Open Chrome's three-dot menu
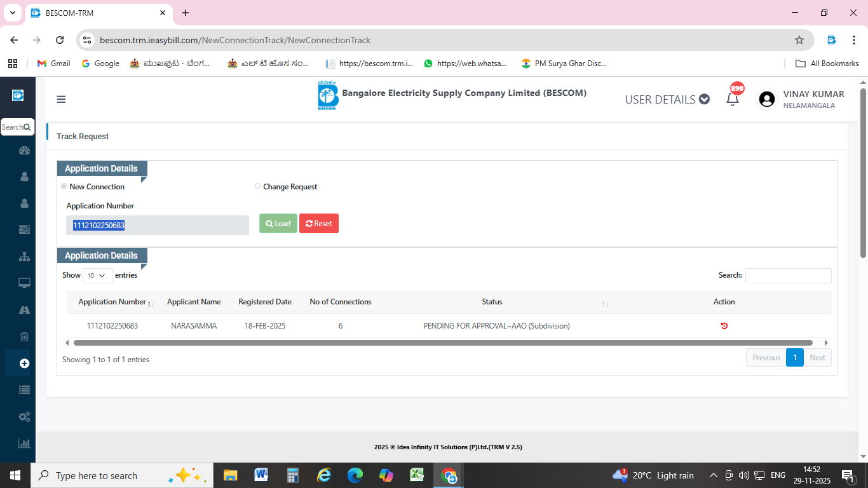This screenshot has width=868, height=488. point(853,40)
